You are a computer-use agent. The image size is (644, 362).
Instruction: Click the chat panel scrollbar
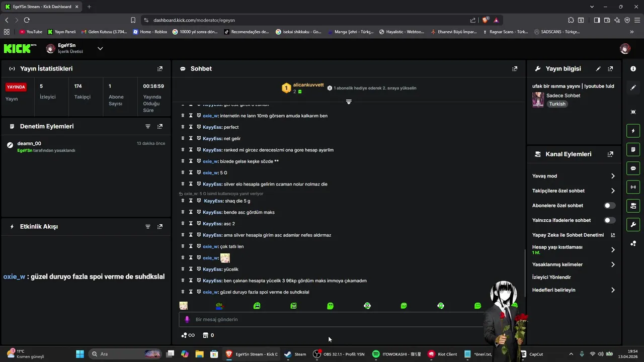point(525,274)
